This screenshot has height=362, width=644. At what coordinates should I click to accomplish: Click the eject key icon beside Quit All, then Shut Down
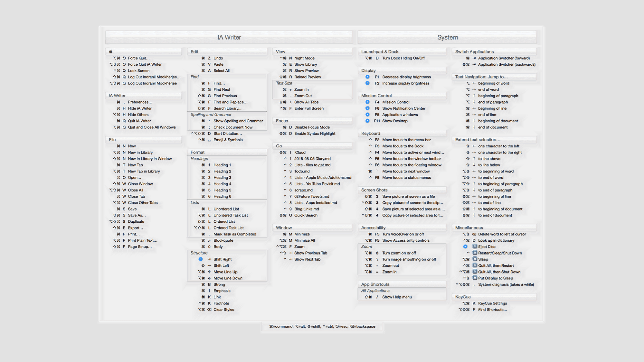[475, 272]
